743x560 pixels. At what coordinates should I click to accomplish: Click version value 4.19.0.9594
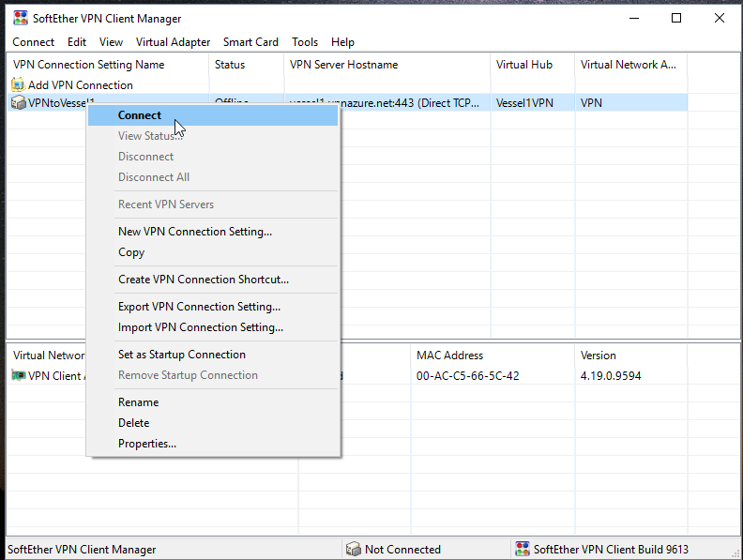pos(611,376)
